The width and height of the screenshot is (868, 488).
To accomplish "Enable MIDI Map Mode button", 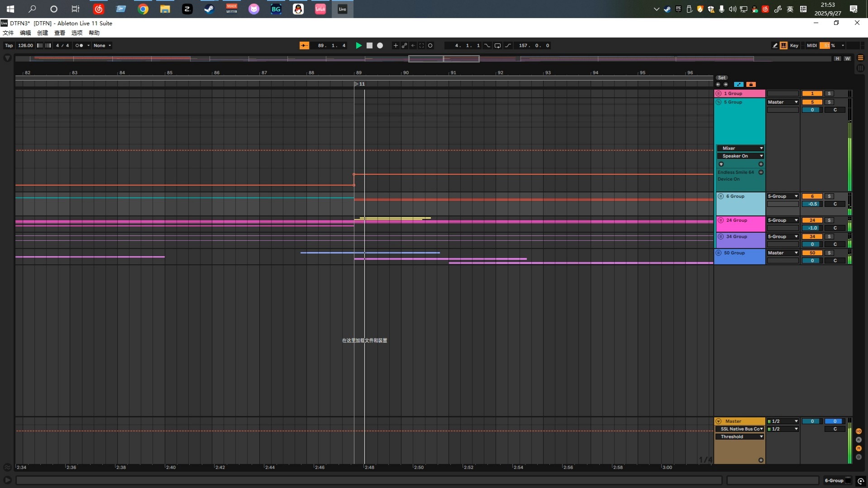I will point(812,45).
